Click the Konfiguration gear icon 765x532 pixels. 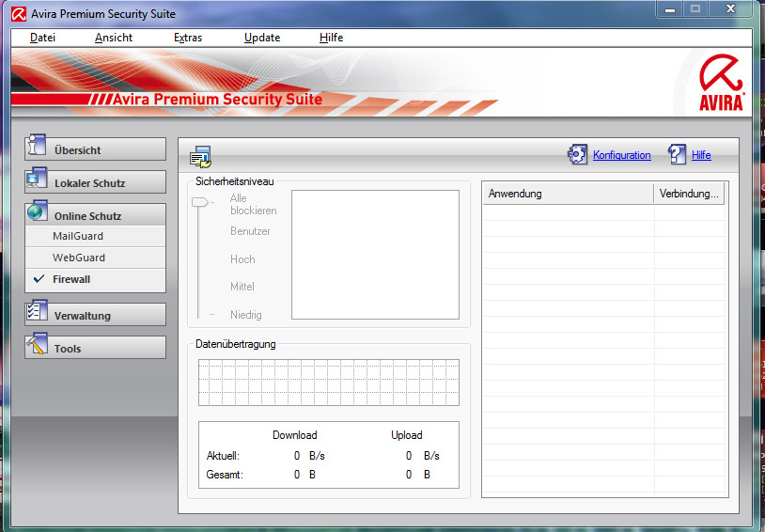click(x=578, y=155)
